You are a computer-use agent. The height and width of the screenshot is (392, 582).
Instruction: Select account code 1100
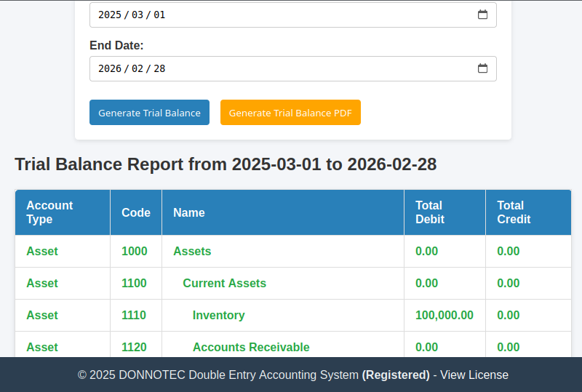pos(134,283)
